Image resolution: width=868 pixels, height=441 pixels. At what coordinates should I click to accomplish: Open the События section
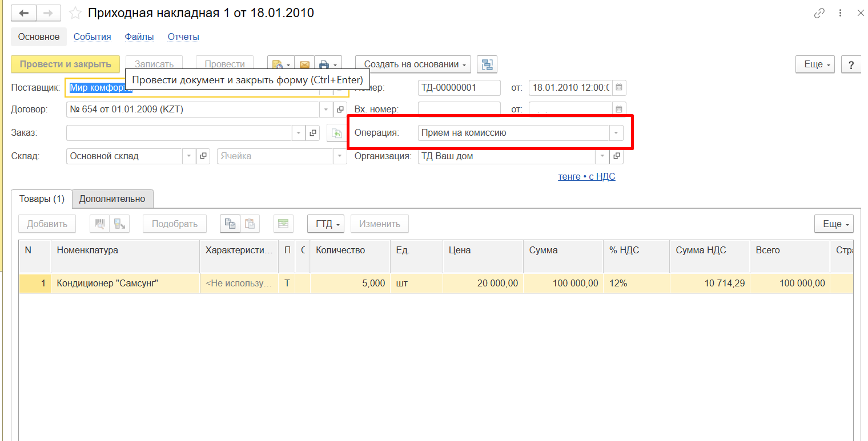click(92, 37)
